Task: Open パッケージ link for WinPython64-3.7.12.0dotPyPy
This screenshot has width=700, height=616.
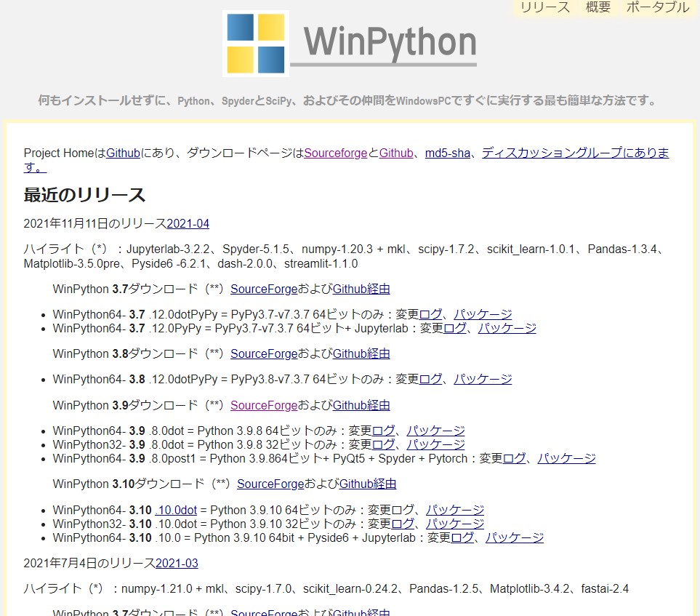Action: (483, 314)
